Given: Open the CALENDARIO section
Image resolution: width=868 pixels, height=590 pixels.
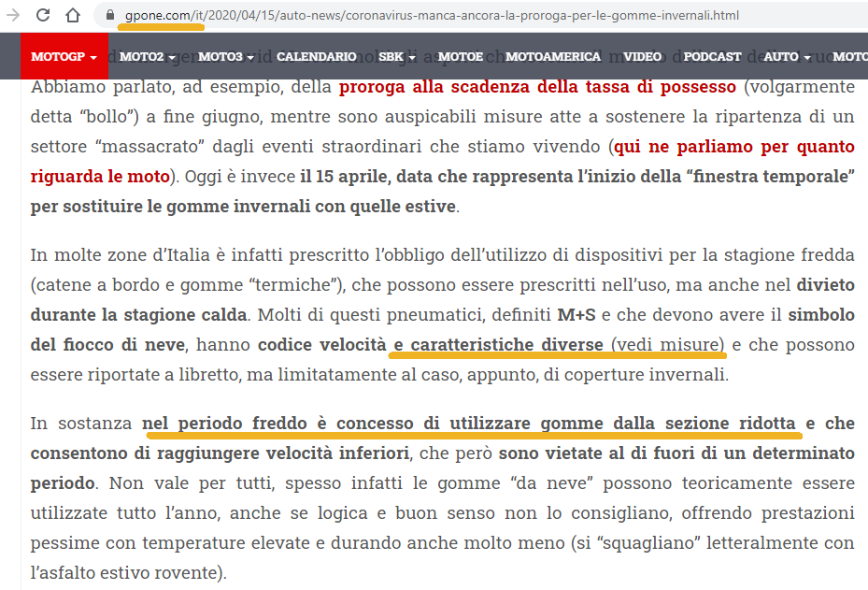Looking at the screenshot, I should tap(317, 56).
